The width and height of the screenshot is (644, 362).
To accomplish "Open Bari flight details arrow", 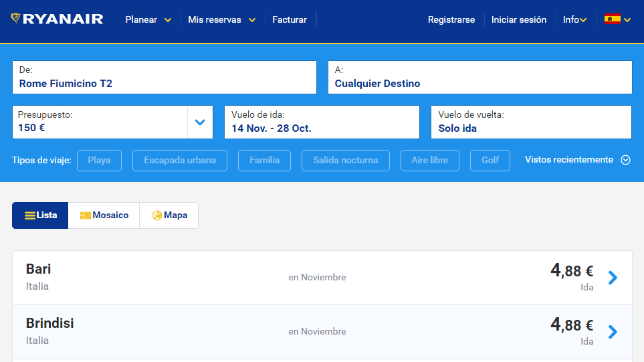I will coord(613,278).
